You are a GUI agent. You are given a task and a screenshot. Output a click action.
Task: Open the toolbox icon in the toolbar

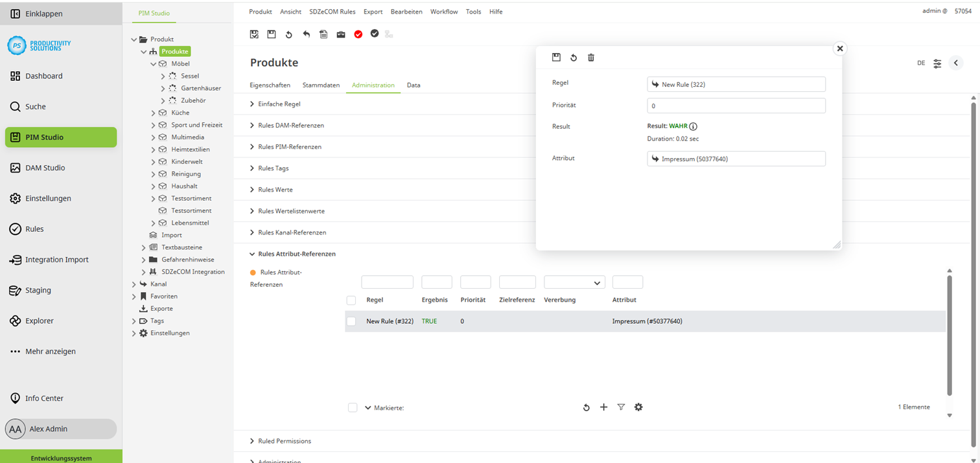coord(341,34)
